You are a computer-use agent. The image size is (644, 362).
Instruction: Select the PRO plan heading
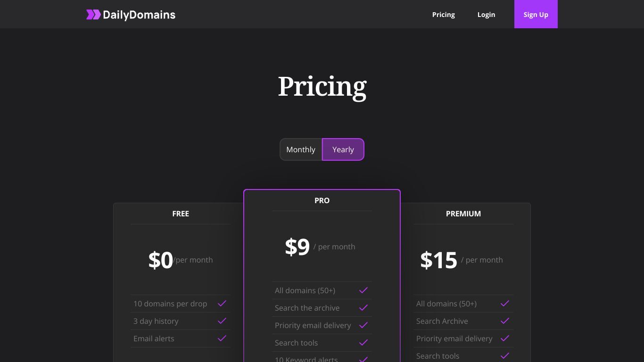[x=322, y=200]
